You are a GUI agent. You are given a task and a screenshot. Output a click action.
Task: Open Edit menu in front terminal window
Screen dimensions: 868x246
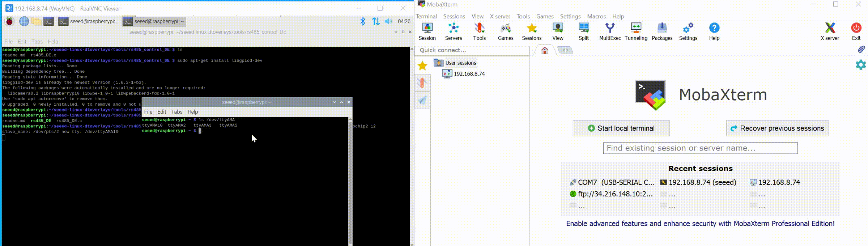(162, 112)
